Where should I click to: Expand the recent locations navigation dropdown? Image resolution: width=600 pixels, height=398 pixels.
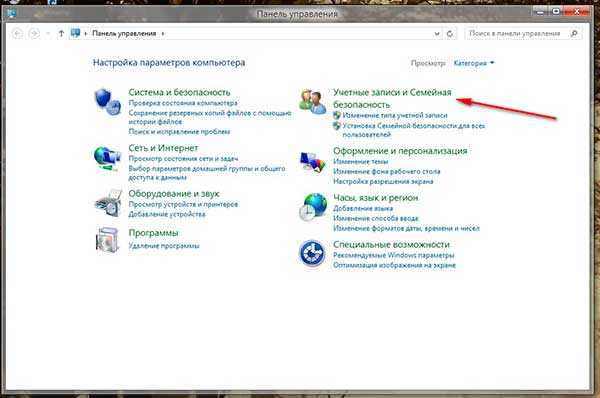48,34
